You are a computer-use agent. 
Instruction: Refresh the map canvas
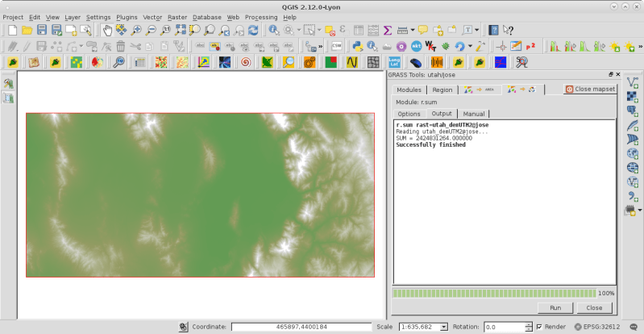pos(253,30)
